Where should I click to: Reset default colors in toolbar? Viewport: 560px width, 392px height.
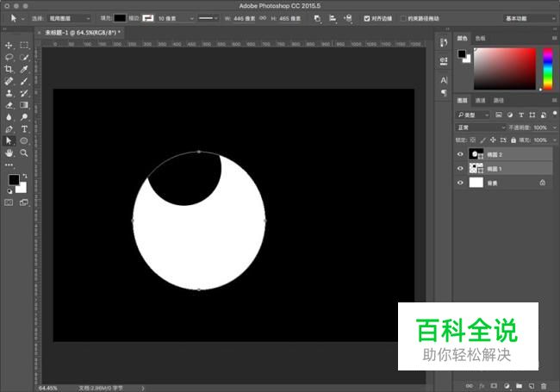9,191
